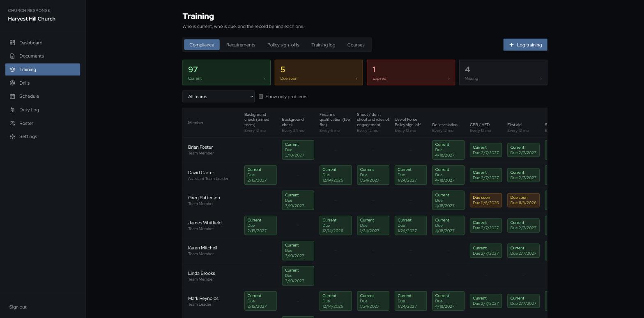
Task: Click Sign out in the sidebar
Action: click(18, 307)
